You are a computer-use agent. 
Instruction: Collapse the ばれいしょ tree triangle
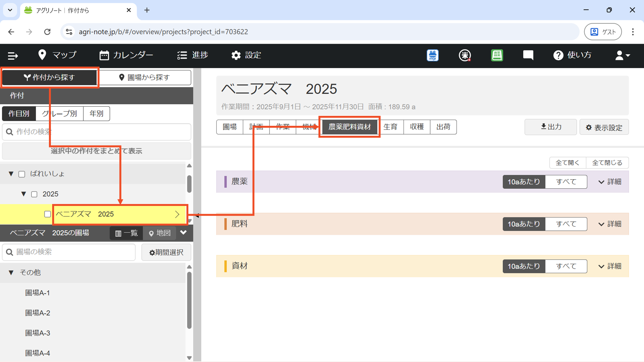pyautogui.click(x=11, y=174)
